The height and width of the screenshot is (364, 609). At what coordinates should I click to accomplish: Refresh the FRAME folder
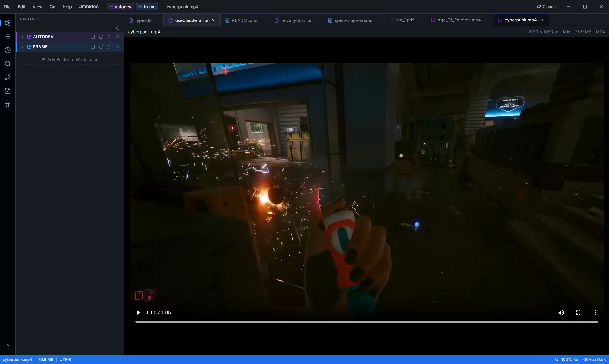point(101,47)
